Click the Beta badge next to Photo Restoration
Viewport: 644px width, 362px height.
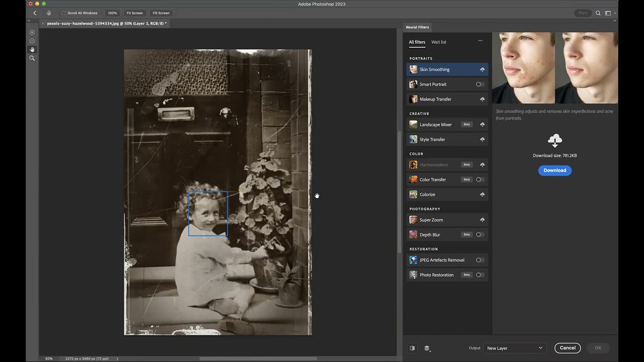tap(467, 275)
